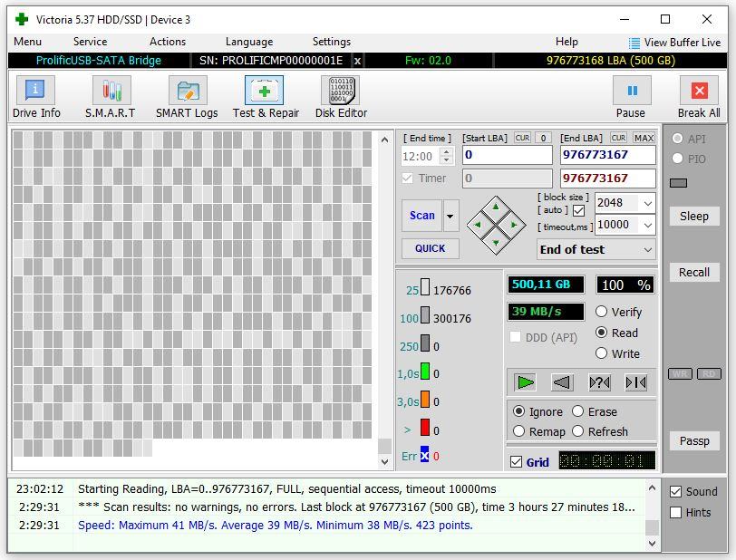Screen dimensions: 736x560
Task: Click the QUICK scan button
Action: pos(430,248)
